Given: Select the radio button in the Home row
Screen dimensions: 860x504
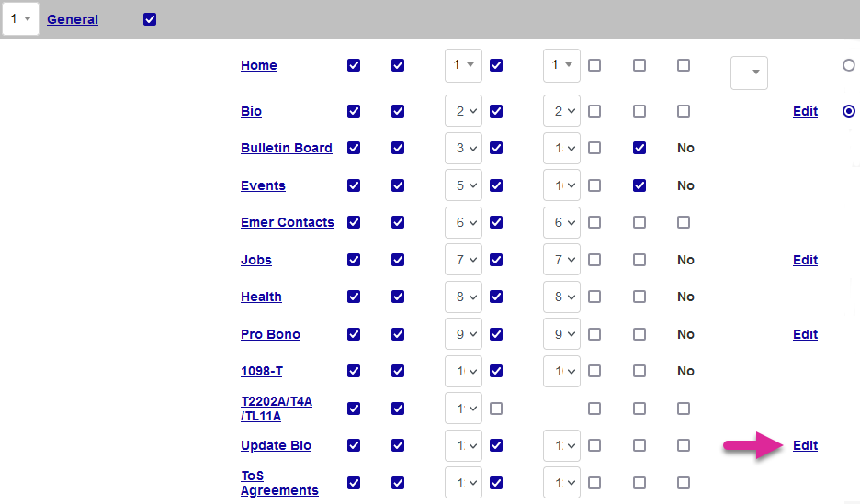Looking at the screenshot, I should 849,65.
